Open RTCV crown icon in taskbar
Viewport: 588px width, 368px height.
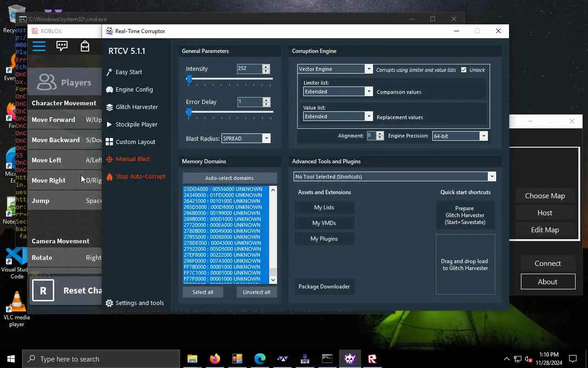click(x=350, y=359)
